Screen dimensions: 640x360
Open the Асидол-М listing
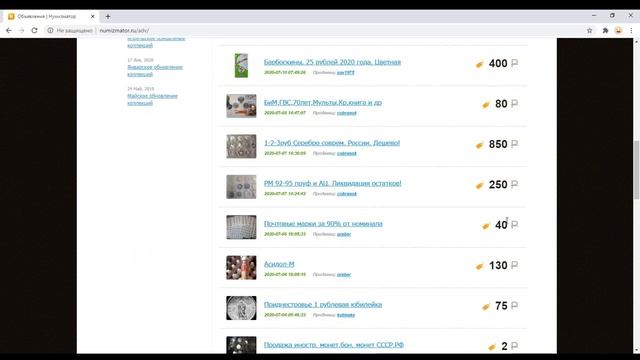coord(279,264)
